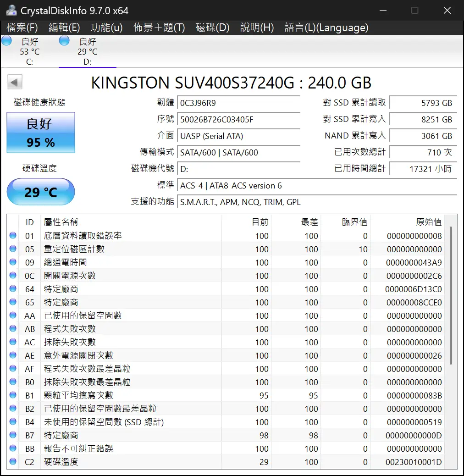Viewport: 464px width, 476px height.
Task: Select the 意外電源關閉次數 attribute name
Action: click(78, 355)
